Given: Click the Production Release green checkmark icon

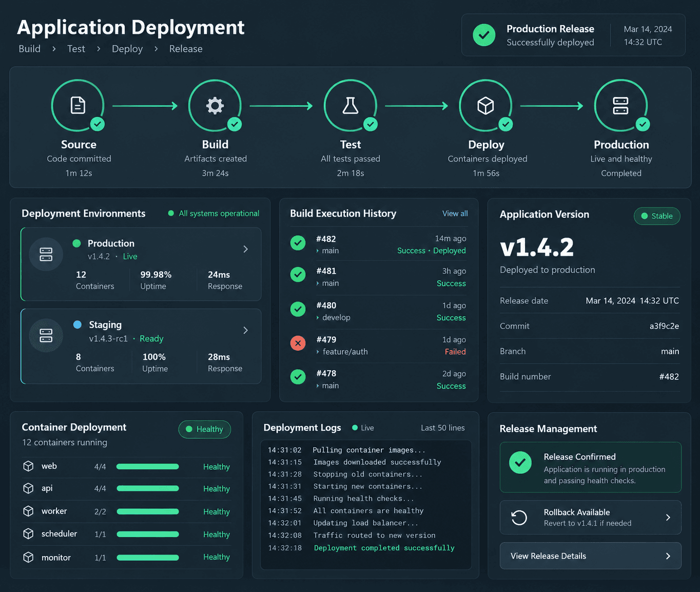Looking at the screenshot, I should (484, 35).
